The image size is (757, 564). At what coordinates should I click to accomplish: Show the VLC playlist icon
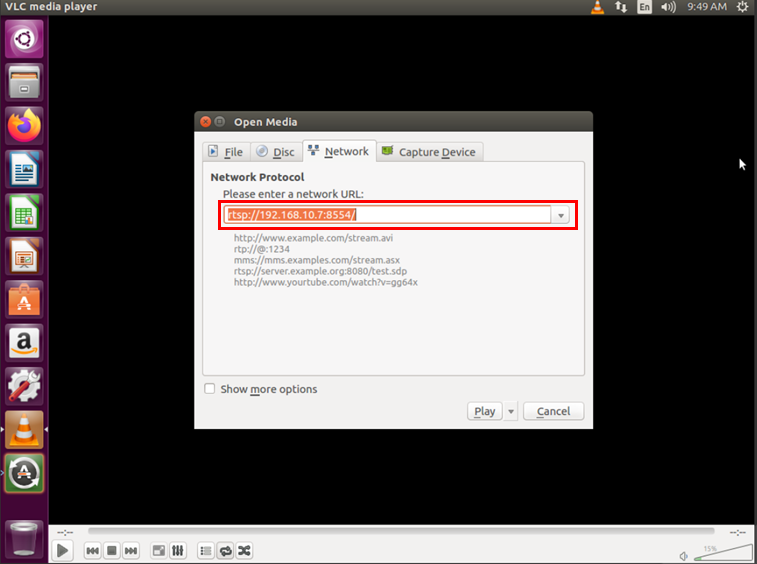206,550
